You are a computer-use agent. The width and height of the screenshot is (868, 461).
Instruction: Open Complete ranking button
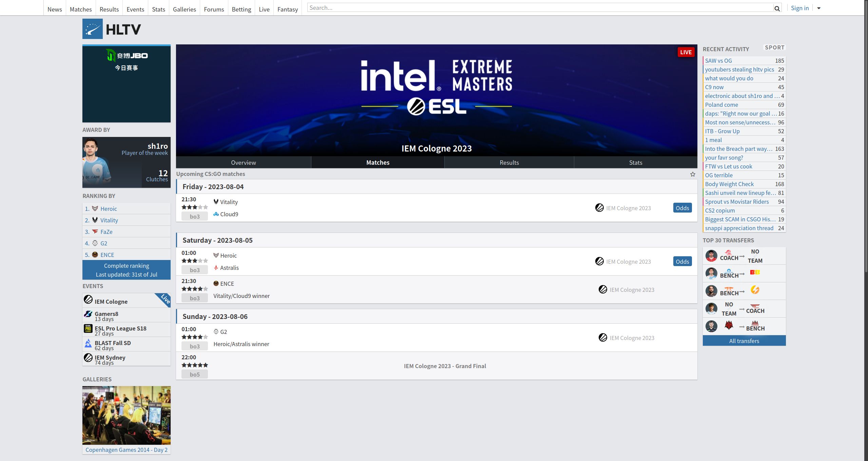127,270
